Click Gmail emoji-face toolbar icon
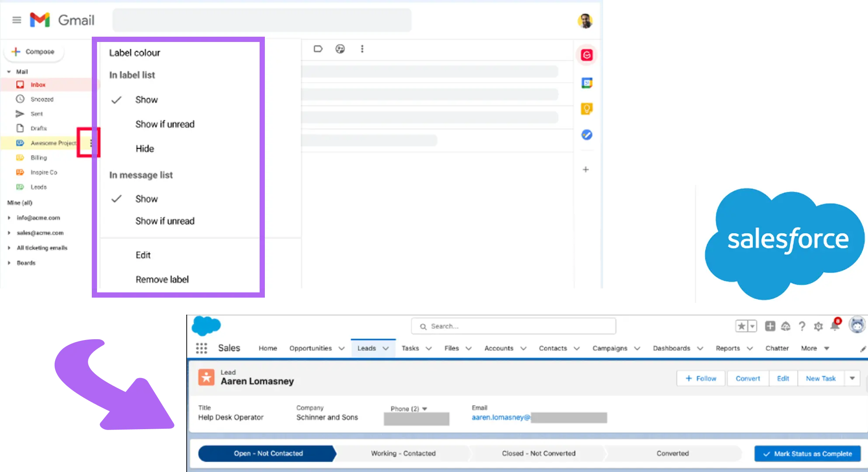The height and width of the screenshot is (472, 868). tap(340, 49)
